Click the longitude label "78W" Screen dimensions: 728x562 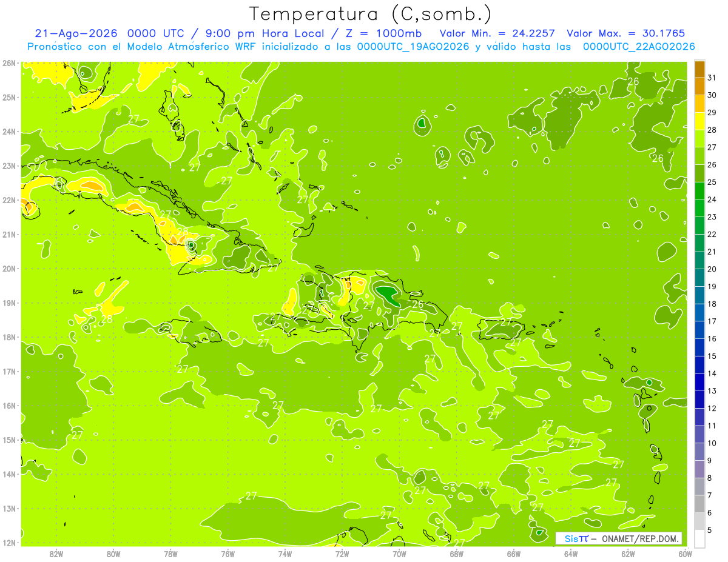pyautogui.click(x=170, y=553)
